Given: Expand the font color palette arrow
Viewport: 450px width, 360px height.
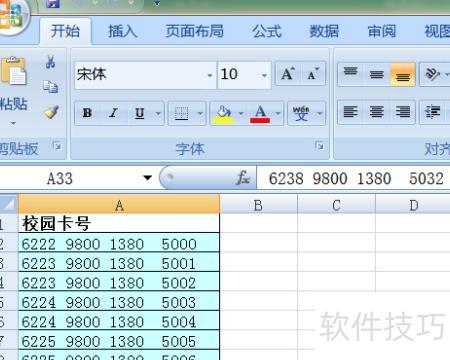Looking at the screenshot, I should coord(278,113).
